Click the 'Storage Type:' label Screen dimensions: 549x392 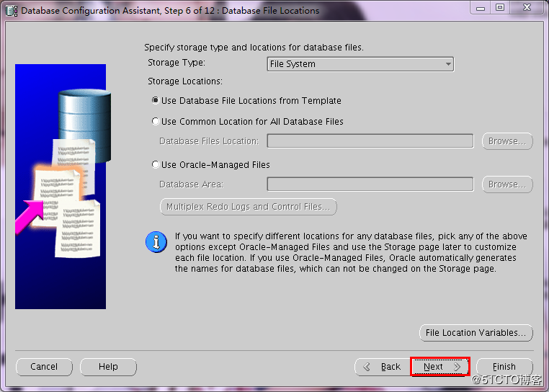click(x=177, y=63)
